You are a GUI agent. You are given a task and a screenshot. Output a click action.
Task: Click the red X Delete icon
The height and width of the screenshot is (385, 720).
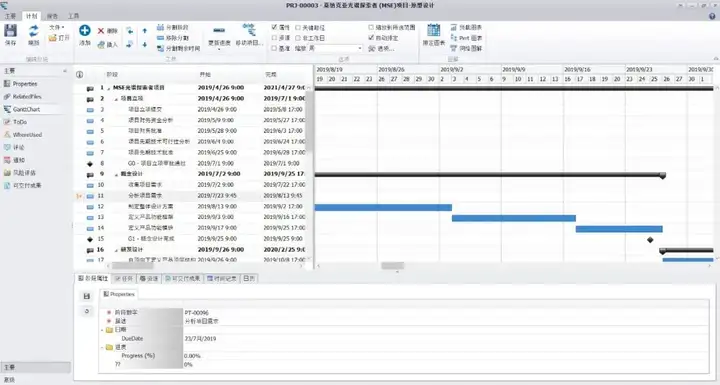click(101, 31)
